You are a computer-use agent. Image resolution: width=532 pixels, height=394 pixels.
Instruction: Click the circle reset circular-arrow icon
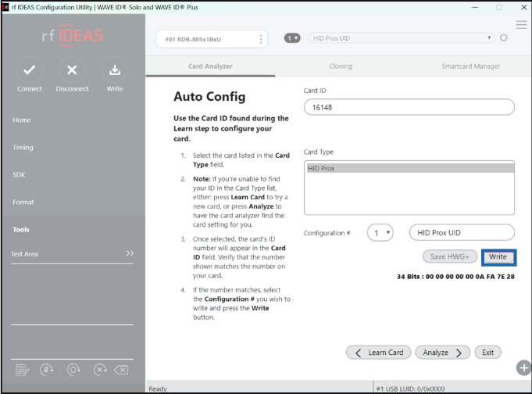(x=73, y=370)
